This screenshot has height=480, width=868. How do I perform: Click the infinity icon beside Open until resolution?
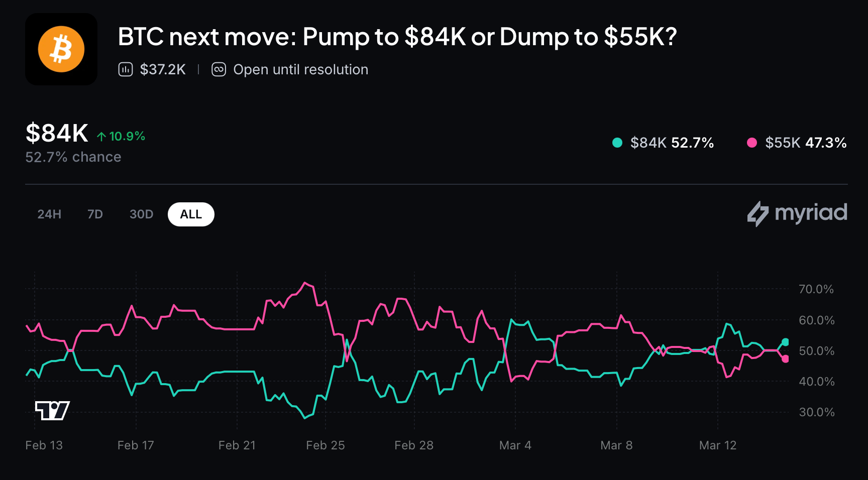pyautogui.click(x=219, y=69)
